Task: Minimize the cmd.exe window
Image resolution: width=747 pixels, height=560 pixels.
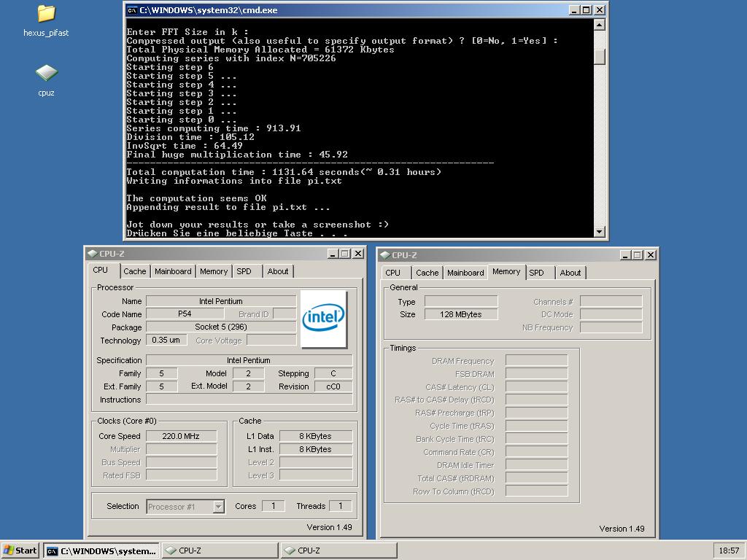Action: pos(575,10)
